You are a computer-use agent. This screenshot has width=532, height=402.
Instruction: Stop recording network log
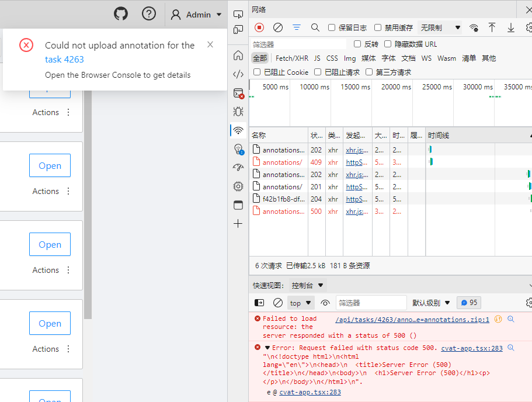tap(259, 27)
